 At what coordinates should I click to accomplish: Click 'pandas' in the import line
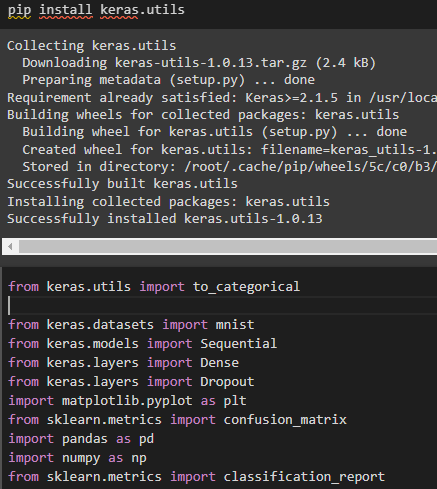click(85, 439)
